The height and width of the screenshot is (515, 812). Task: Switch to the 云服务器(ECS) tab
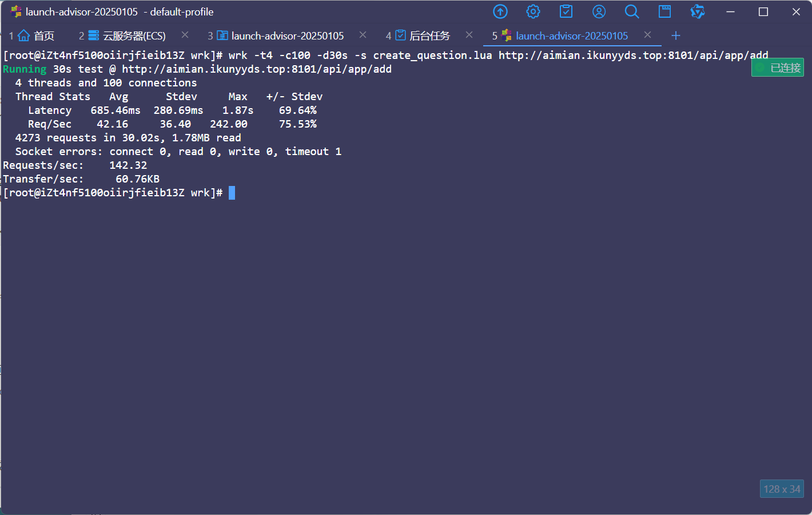(128, 36)
